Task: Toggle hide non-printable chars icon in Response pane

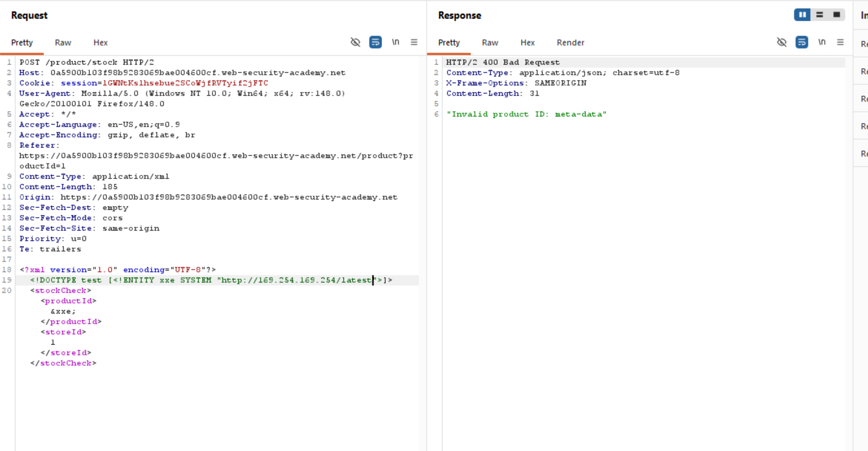Action: tap(781, 42)
